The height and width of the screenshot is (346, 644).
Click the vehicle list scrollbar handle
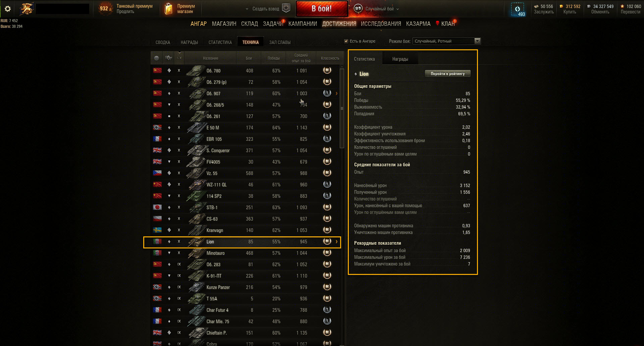pos(342,108)
